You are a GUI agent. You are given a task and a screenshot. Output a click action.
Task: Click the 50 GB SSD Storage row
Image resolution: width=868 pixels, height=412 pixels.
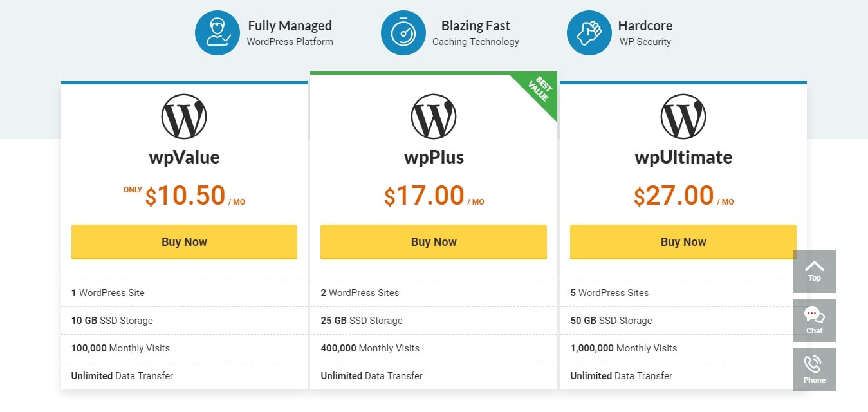(683, 321)
